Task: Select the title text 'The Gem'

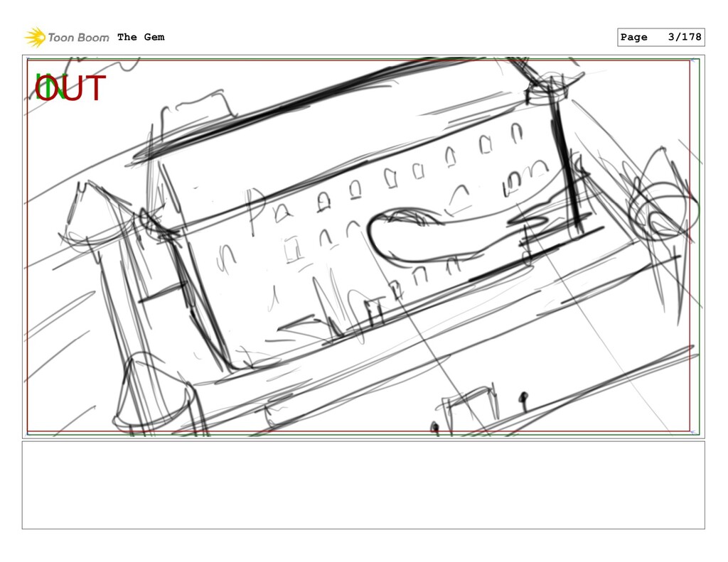Action: tap(141, 37)
